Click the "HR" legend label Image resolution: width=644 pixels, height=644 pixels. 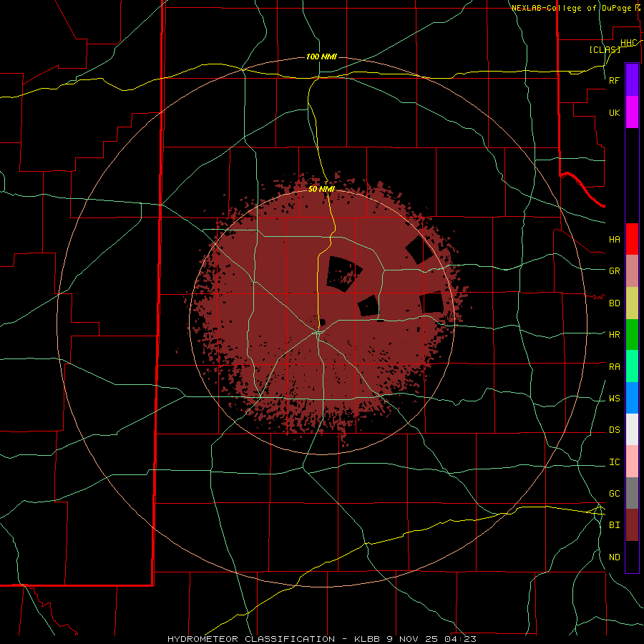(614, 335)
